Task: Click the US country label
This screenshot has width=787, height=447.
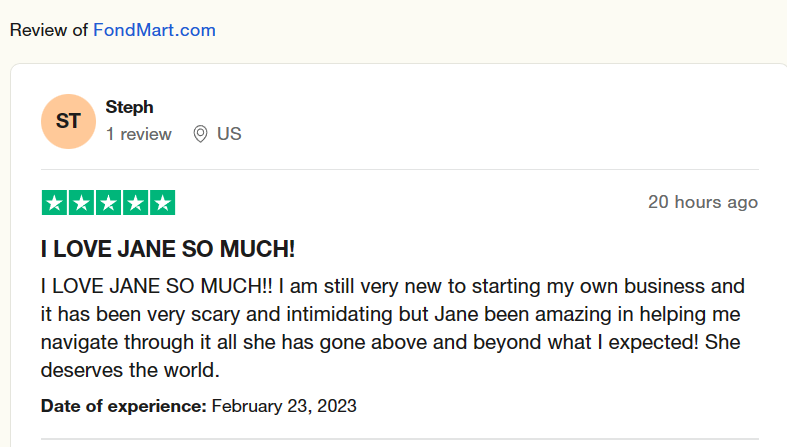Action: click(229, 134)
